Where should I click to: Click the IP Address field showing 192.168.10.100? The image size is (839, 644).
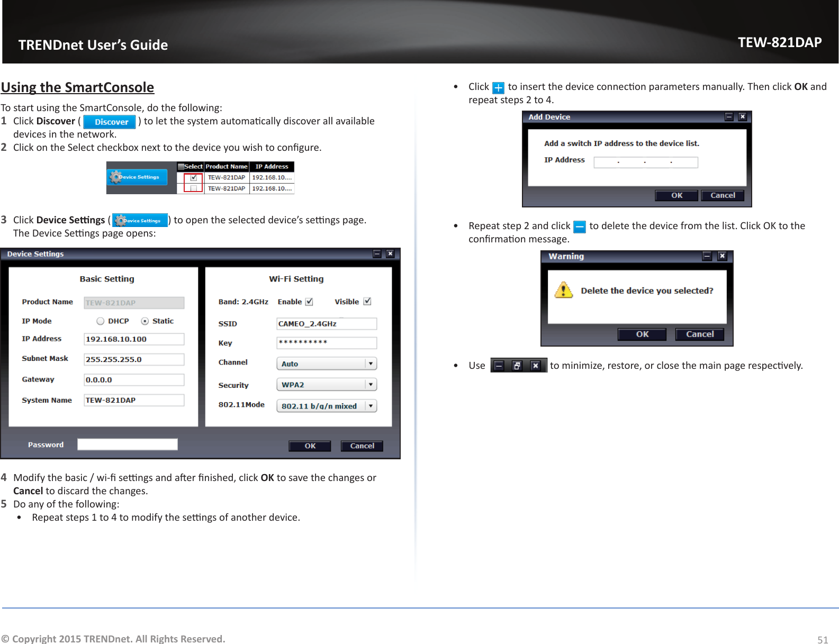coord(134,339)
